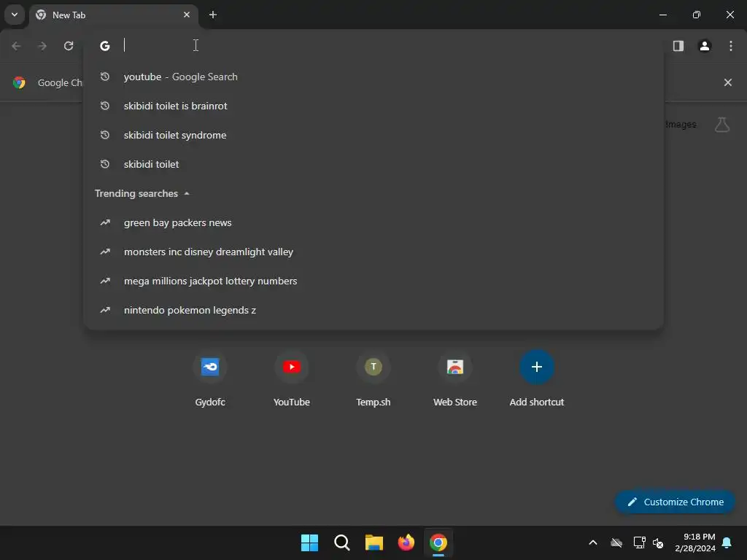Screen dimensions: 747x560
Task: Select 'monsters inc disney dreamlight valley' trend
Action: click(373, 252)
